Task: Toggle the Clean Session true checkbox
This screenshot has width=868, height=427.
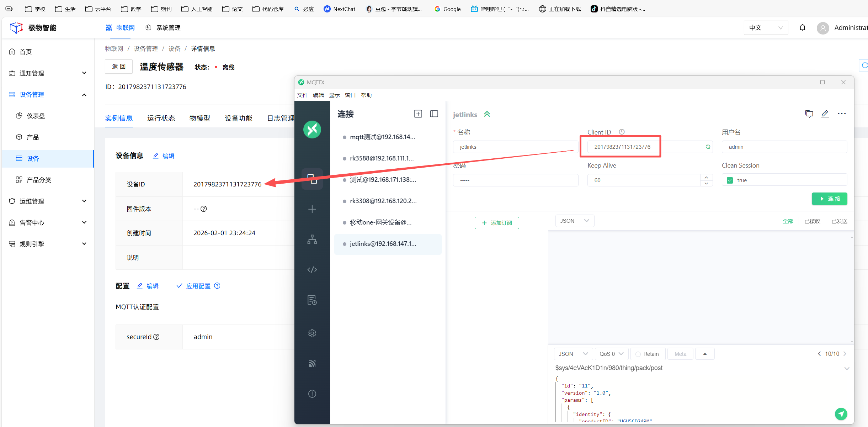Action: 730,180
